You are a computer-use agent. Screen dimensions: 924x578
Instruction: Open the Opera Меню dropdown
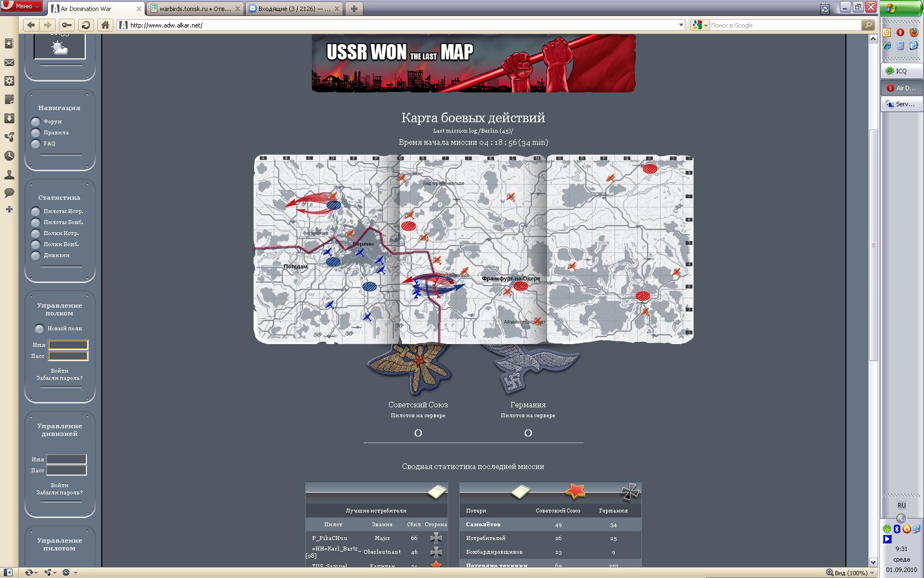pos(22,6)
